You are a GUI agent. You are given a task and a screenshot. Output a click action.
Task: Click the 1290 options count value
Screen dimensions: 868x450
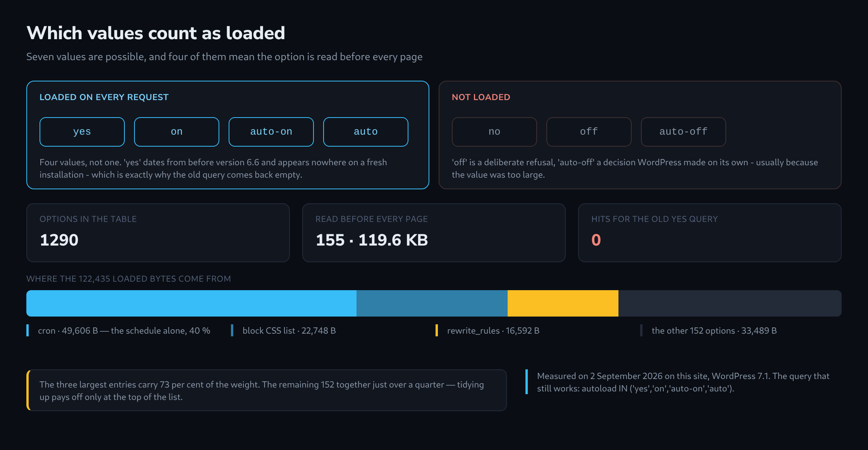(x=59, y=240)
